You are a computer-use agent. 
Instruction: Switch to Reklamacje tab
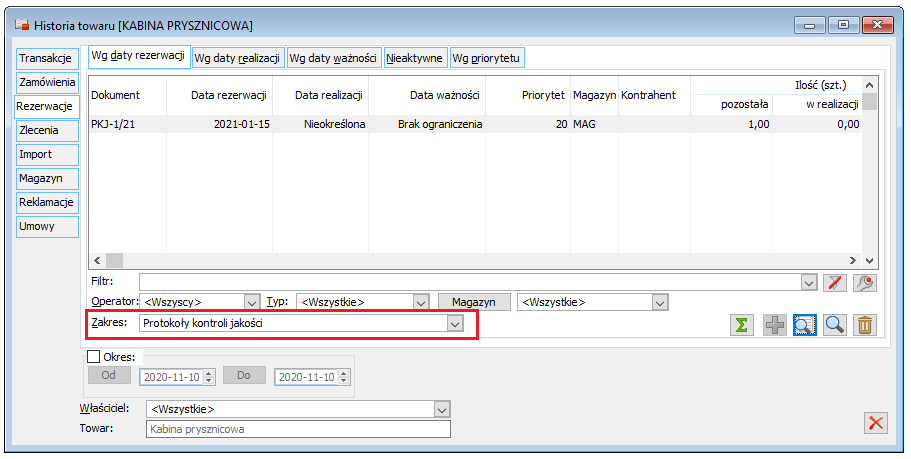(46, 203)
